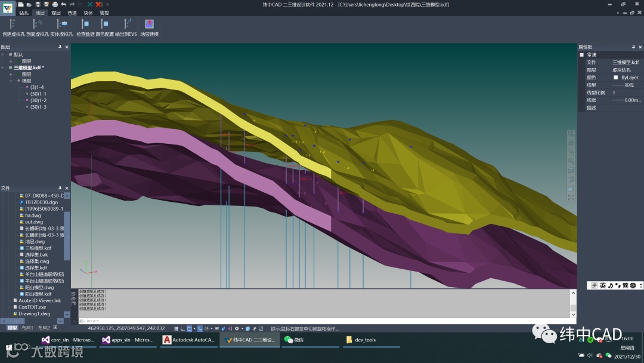
Task: Toggle the ortho mode icon in status bar
Action: pyautogui.click(x=183, y=328)
